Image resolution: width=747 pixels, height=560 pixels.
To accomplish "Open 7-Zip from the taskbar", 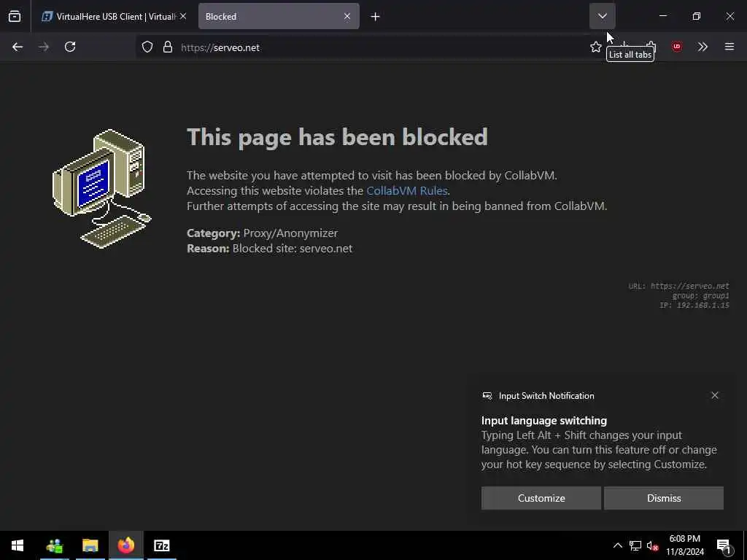I will click(162, 545).
